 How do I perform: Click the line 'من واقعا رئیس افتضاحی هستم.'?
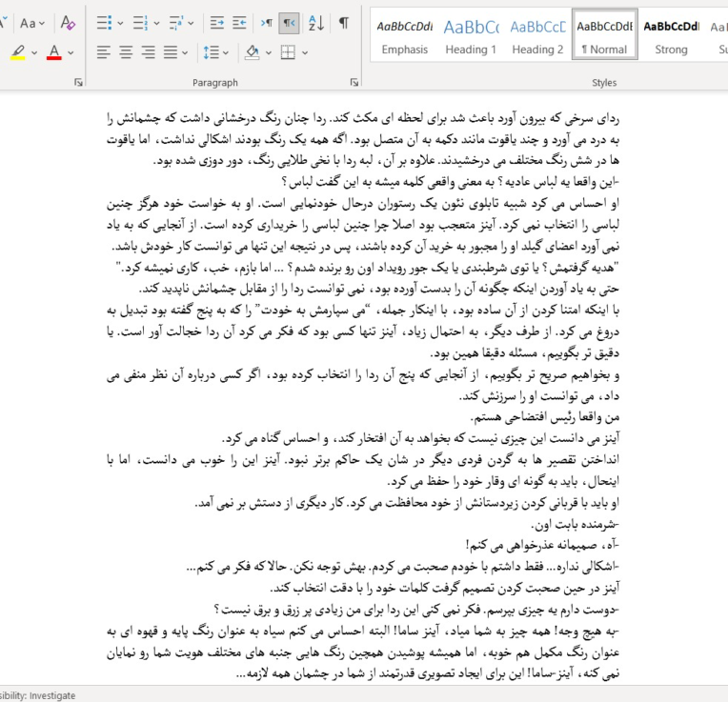coord(545,417)
